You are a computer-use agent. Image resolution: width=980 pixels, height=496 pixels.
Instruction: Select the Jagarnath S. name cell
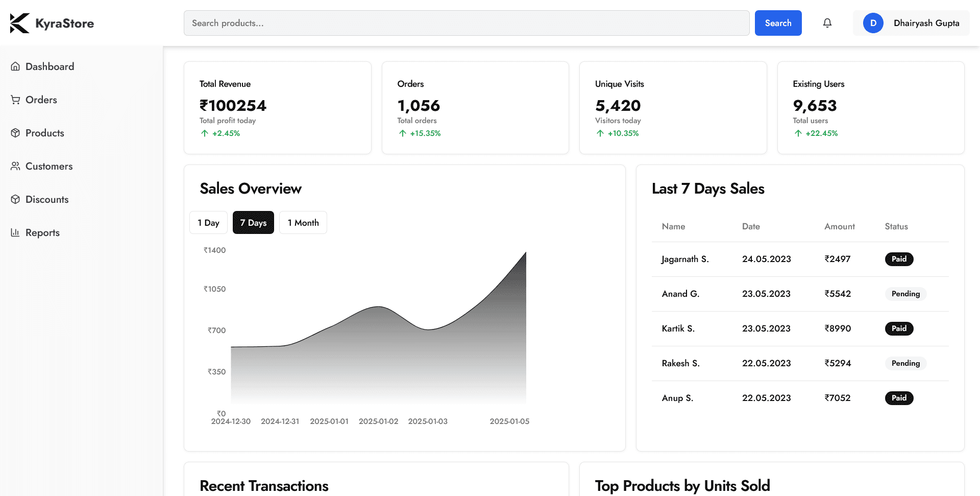685,259
